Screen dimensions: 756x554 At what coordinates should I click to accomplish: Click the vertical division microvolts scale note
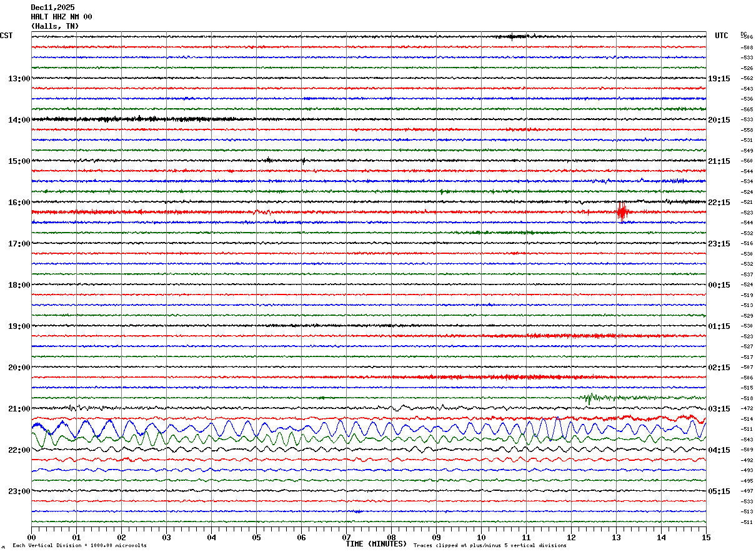click(79, 545)
